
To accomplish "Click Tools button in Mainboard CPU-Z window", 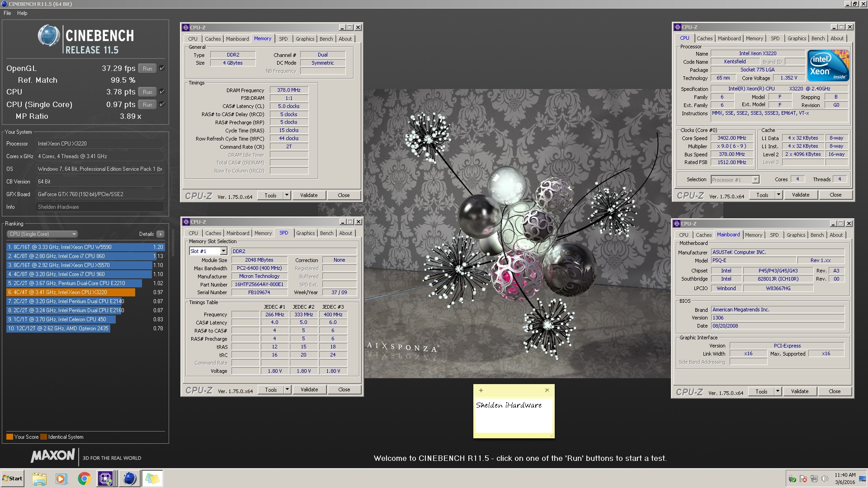I will point(761,391).
